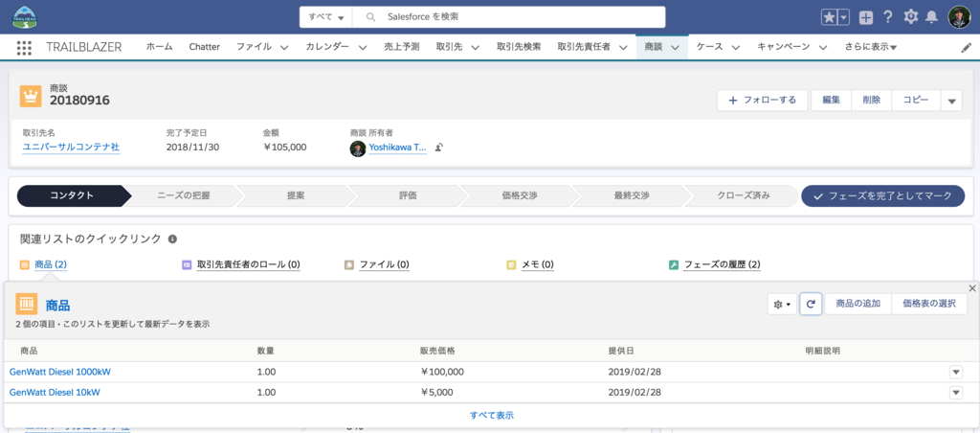Open more record actions dropdown
The width and height of the screenshot is (980, 433).
point(951,101)
